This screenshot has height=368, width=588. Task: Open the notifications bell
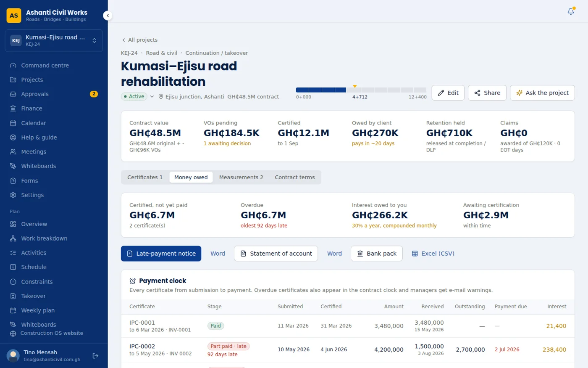(x=571, y=11)
